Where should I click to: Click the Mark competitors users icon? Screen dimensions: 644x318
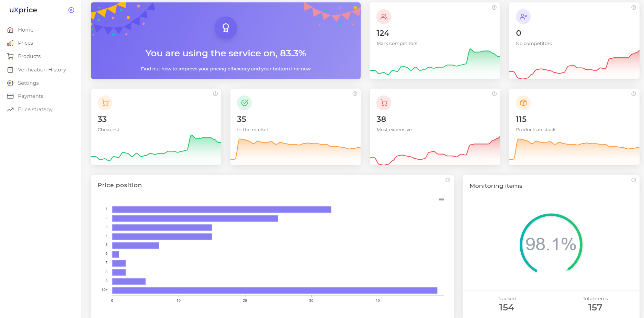(x=384, y=16)
